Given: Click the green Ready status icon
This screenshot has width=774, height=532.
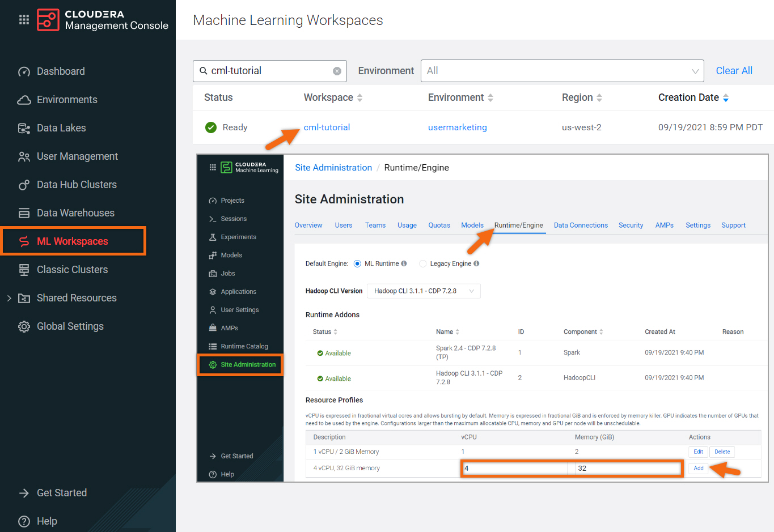Looking at the screenshot, I should coord(211,127).
